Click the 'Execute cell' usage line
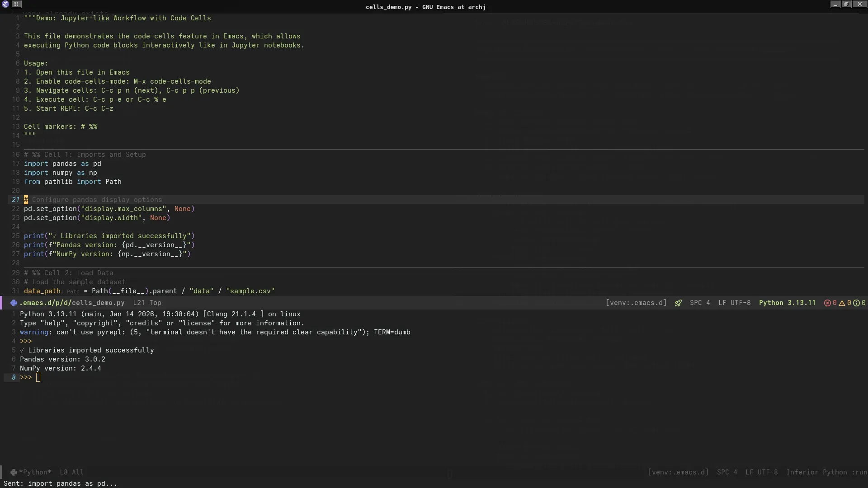868x488 pixels. [x=95, y=99]
